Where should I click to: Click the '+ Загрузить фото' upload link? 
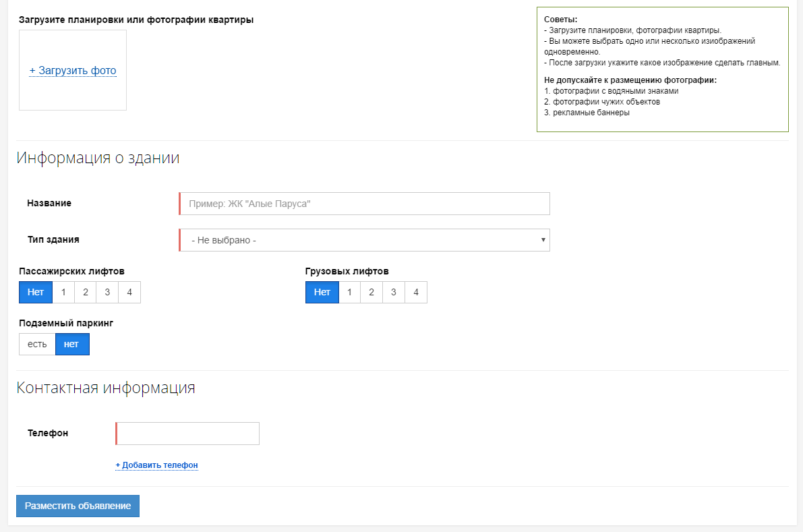pyautogui.click(x=73, y=71)
